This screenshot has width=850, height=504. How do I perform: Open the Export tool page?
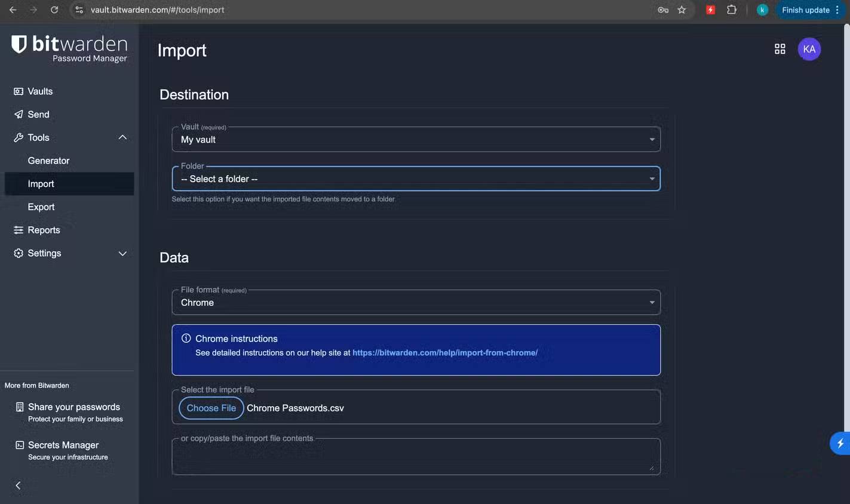point(41,207)
